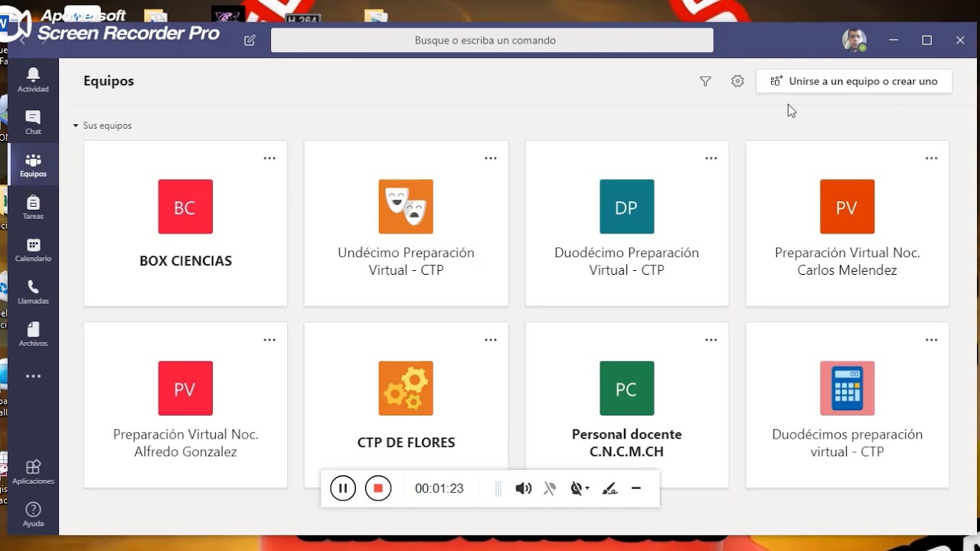Open Ayuda help icon

pyautogui.click(x=33, y=514)
